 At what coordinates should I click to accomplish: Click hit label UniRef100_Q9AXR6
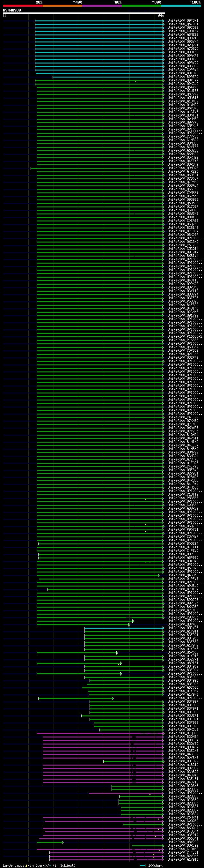coord(183,56)
